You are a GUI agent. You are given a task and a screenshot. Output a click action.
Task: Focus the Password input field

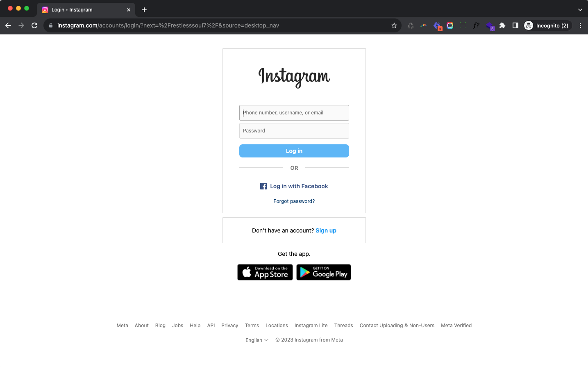tap(294, 131)
